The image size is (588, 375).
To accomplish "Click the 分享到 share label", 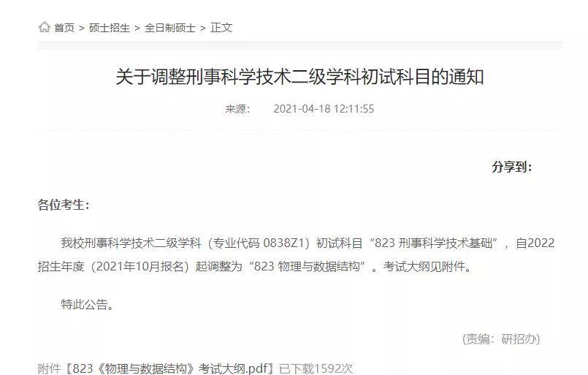I will pos(511,167).
